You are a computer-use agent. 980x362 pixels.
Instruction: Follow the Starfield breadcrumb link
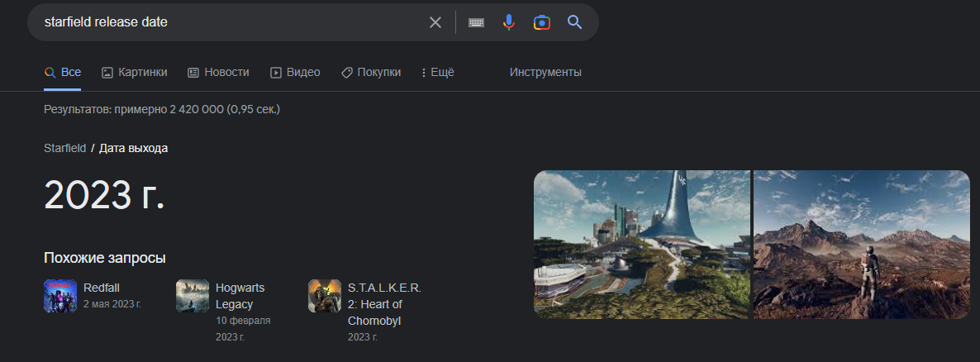click(x=65, y=148)
